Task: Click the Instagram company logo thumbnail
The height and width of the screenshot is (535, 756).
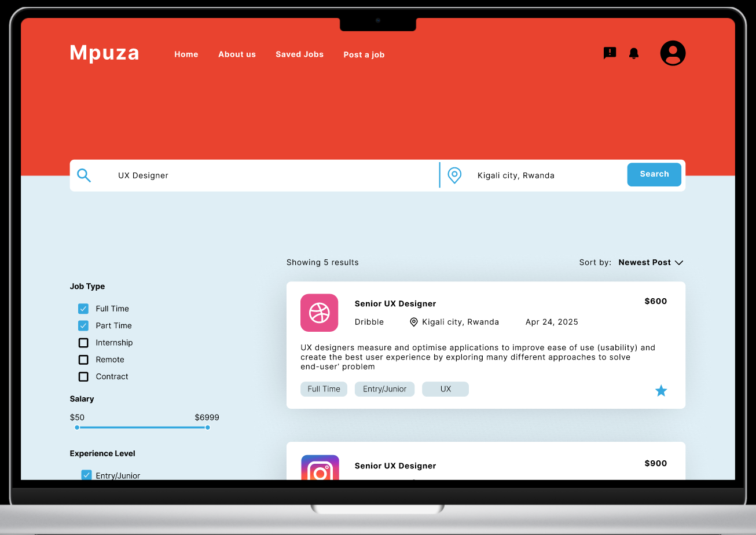Action: [319, 470]
